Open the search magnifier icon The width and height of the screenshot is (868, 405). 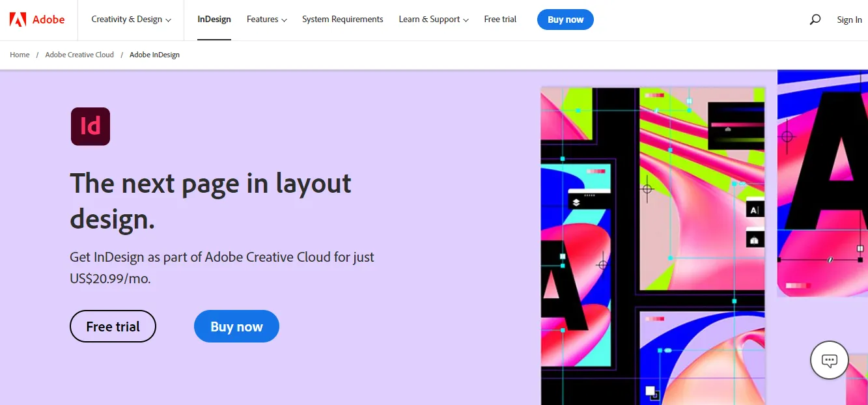815,20
